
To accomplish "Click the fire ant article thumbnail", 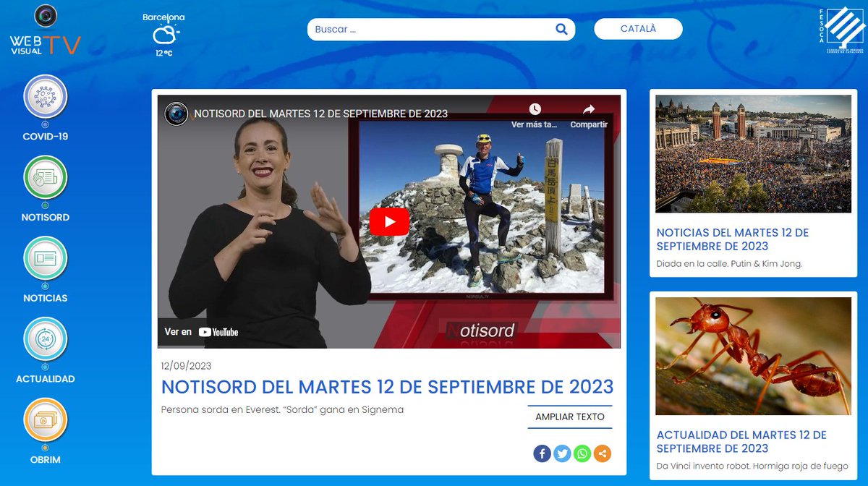I will [753, 357].
